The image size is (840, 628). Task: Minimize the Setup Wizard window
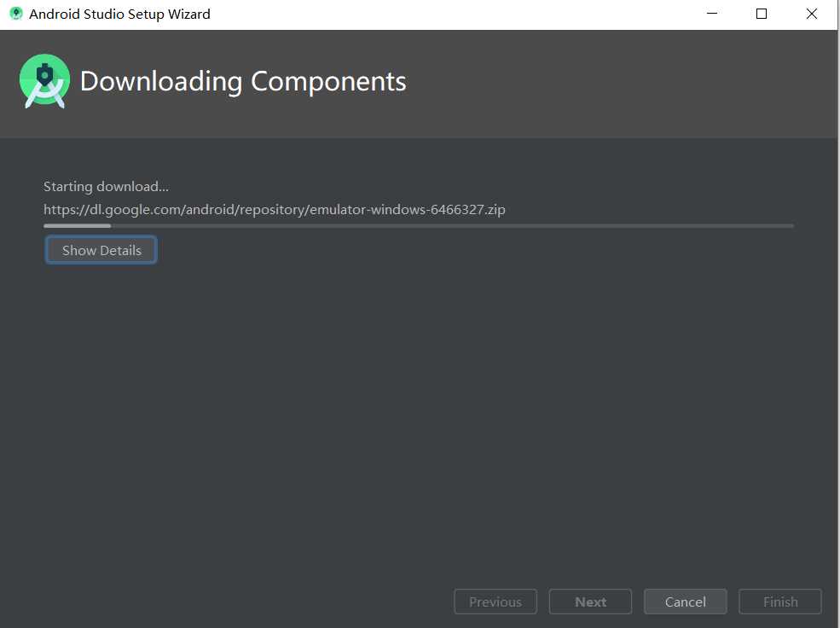[712, 14]
